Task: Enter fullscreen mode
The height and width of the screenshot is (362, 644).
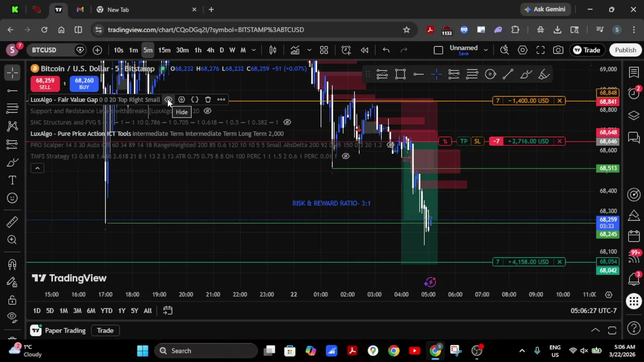Action: pyautogui.click(x=540, y=50)
